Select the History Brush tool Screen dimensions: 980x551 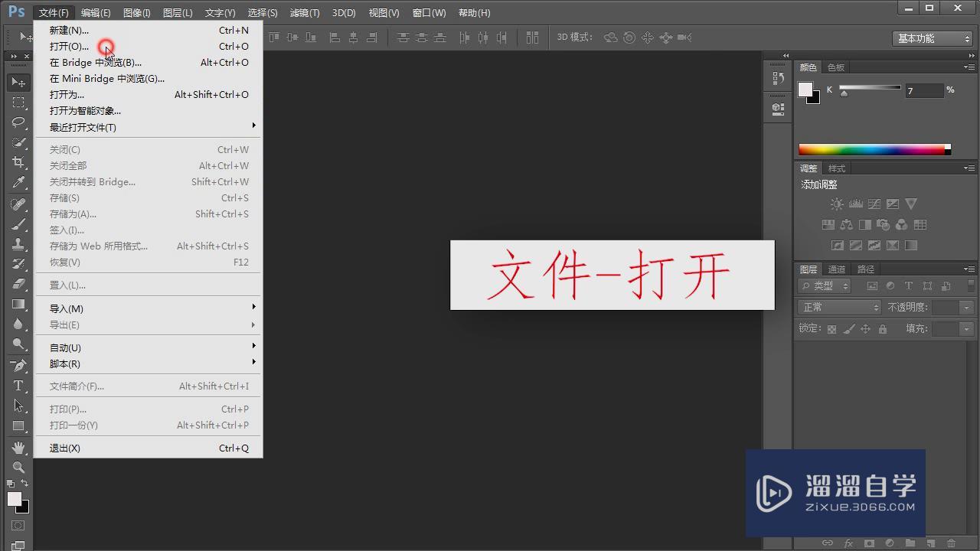pos(18,264)
